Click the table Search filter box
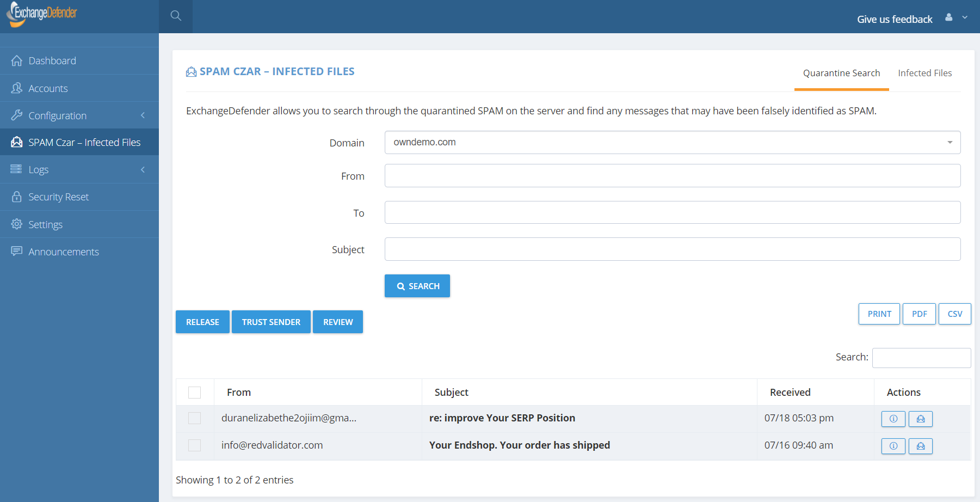This screenshot has width=980, height=502. pyautogui.click(x=921, y=358)
